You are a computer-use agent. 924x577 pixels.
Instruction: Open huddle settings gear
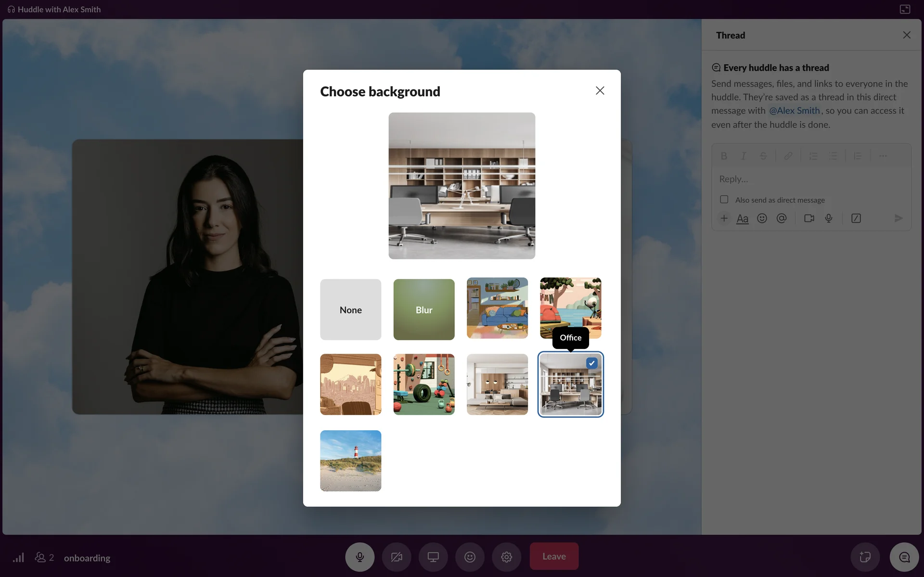point(506,557)
